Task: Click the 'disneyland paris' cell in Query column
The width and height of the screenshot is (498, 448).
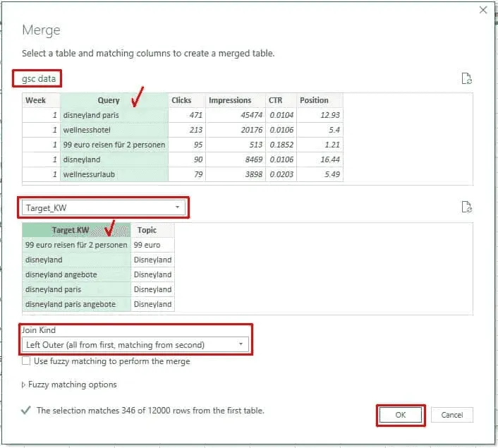Action: (x=92, y=115)
